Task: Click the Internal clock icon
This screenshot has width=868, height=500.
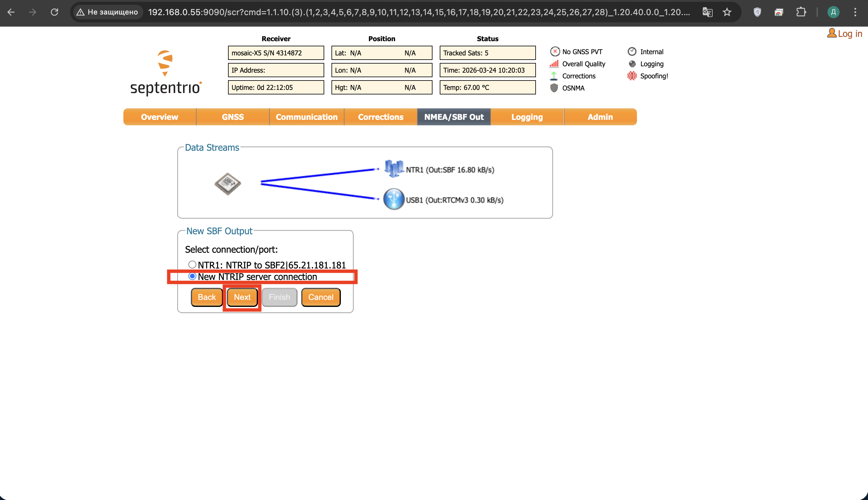Action: click(x=632, y=51)
